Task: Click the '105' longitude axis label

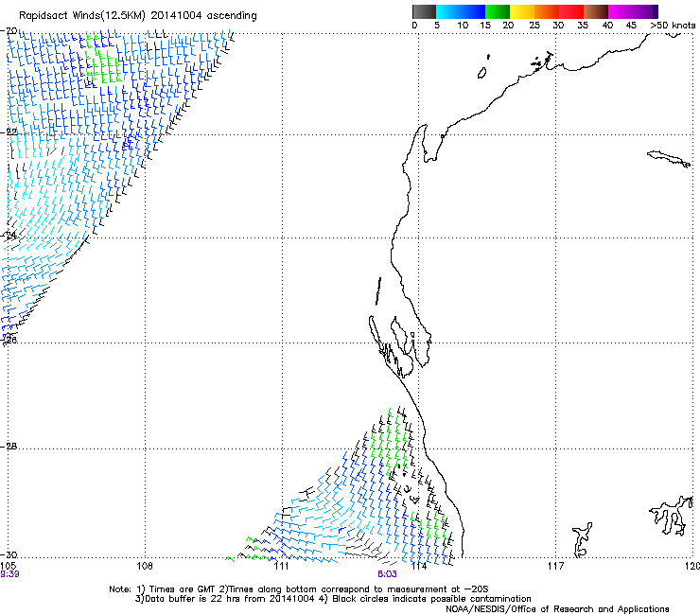Action: point(9,566)
